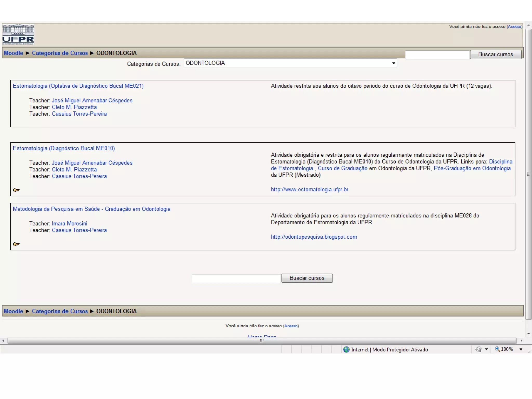Open Categorias de Cursos in bottom breadcrumb
The width and height of the screenshot is (532, 399).
60,311
